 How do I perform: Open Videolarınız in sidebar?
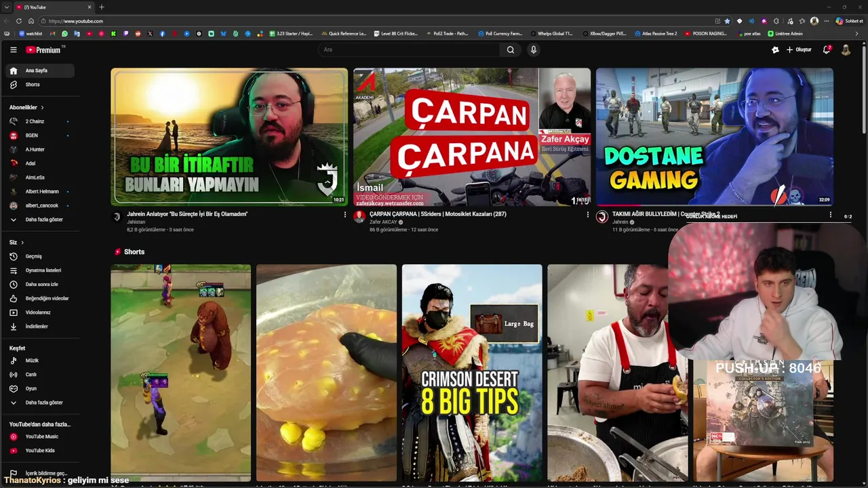39,312
